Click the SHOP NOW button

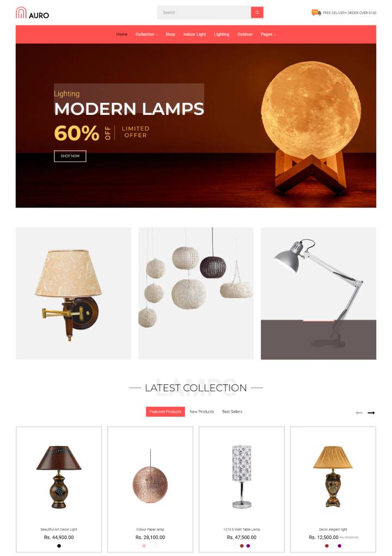click(x=70, y=156)
